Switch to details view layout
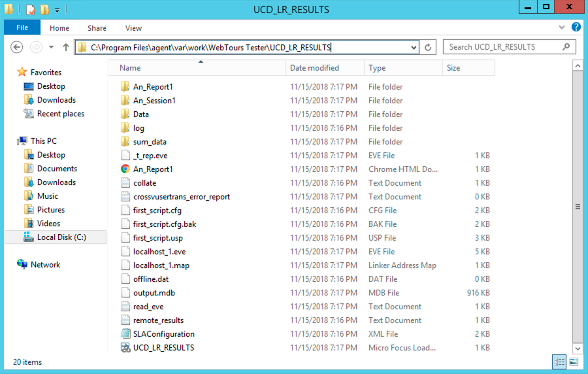This screenshot has height=374, width=588. point(560,362)
